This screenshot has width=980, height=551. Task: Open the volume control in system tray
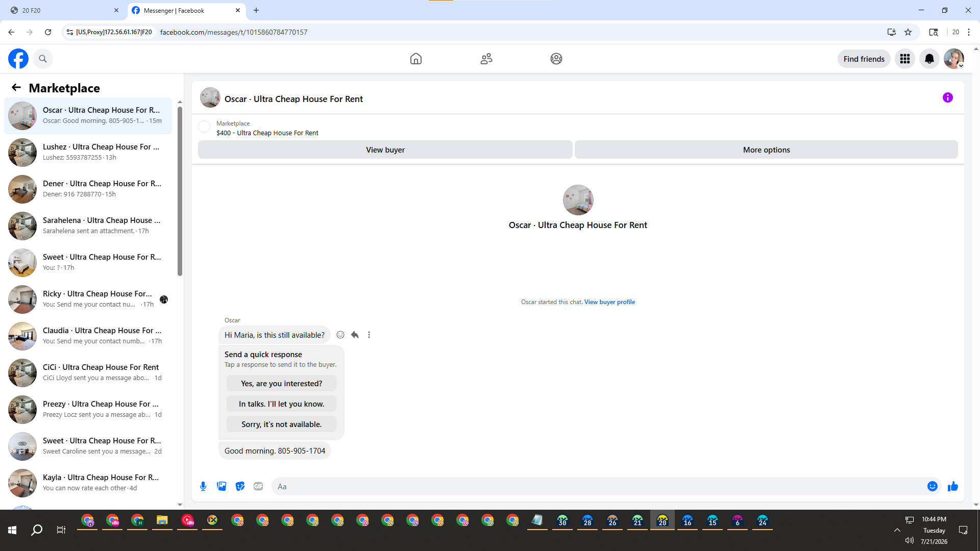909,540
